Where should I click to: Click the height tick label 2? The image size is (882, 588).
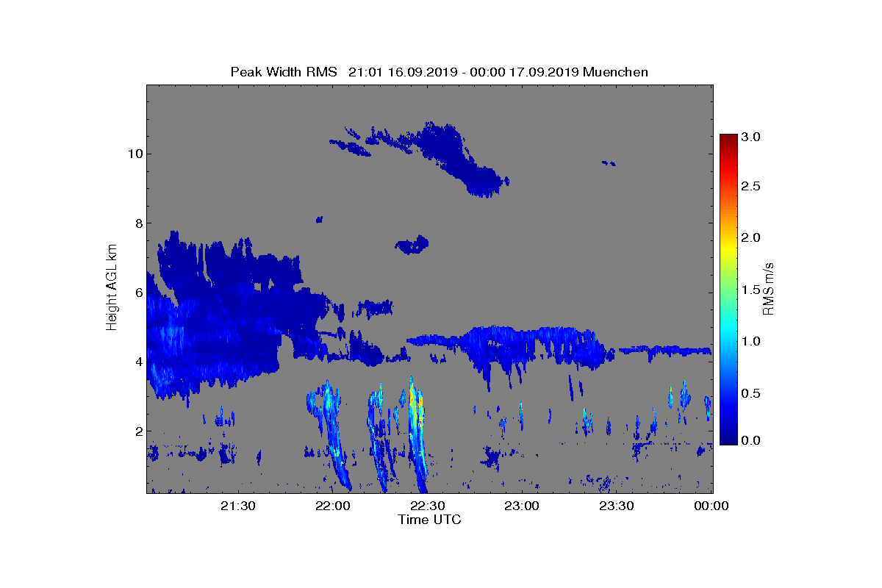(138, 431)
